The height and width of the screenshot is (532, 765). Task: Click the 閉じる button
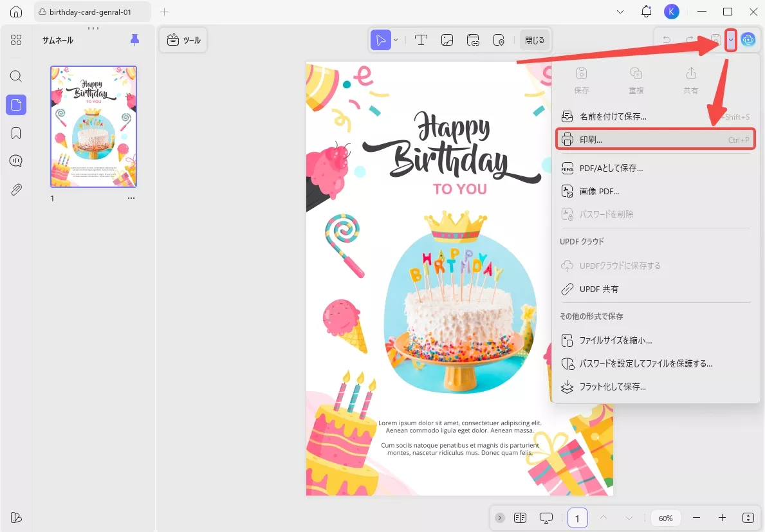(535, 40)
